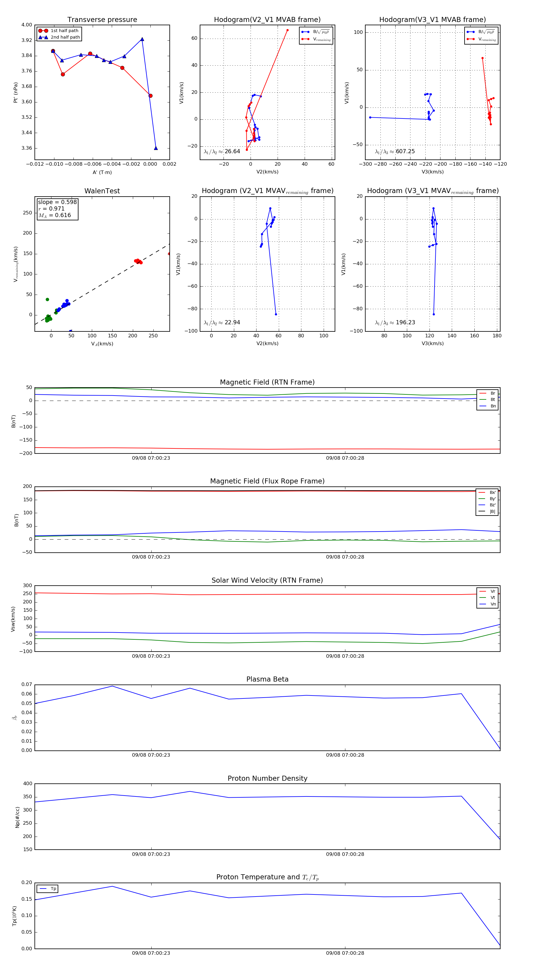The width and height of the screenshot is (535, 980).
Task: Click the λ1/λ3 ≈ 607.25 annotation
Action: [395, 151]
